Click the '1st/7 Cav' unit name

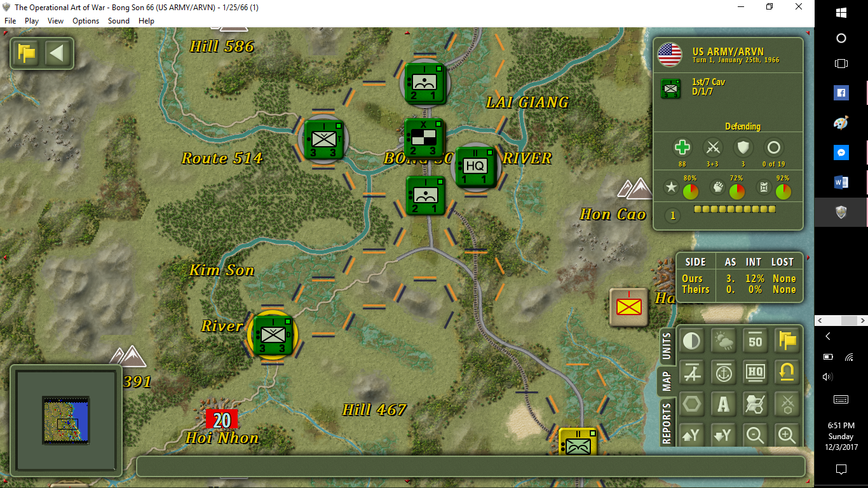(x=709, y=82)
